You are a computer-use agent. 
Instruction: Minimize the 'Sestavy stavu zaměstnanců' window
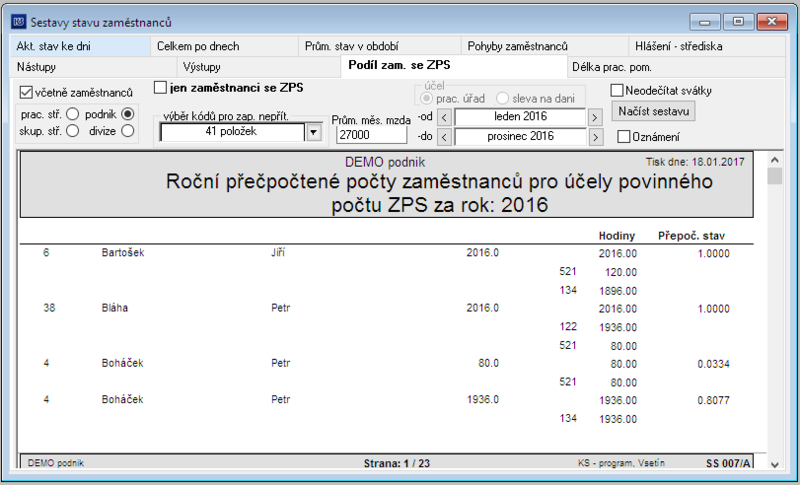(705, 22)
